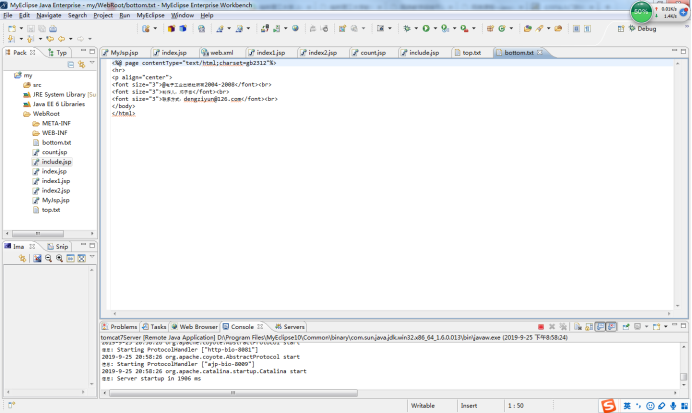Open Display Selected Console dropdown arrow
Screen dimensions: 692x413
[x=647, y=327]
